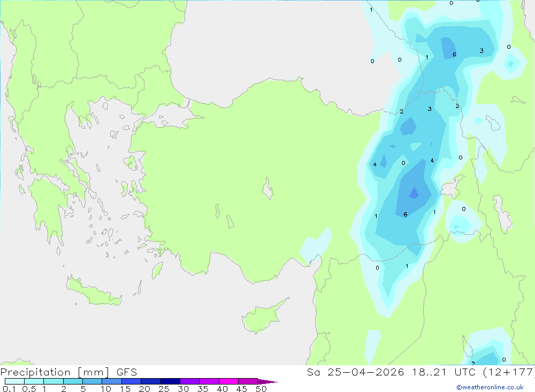Click the "20" legend scale label
Image resolution: width=535 pixels, height=392 pixels.
pyautogui.click(x=144, y=389)
